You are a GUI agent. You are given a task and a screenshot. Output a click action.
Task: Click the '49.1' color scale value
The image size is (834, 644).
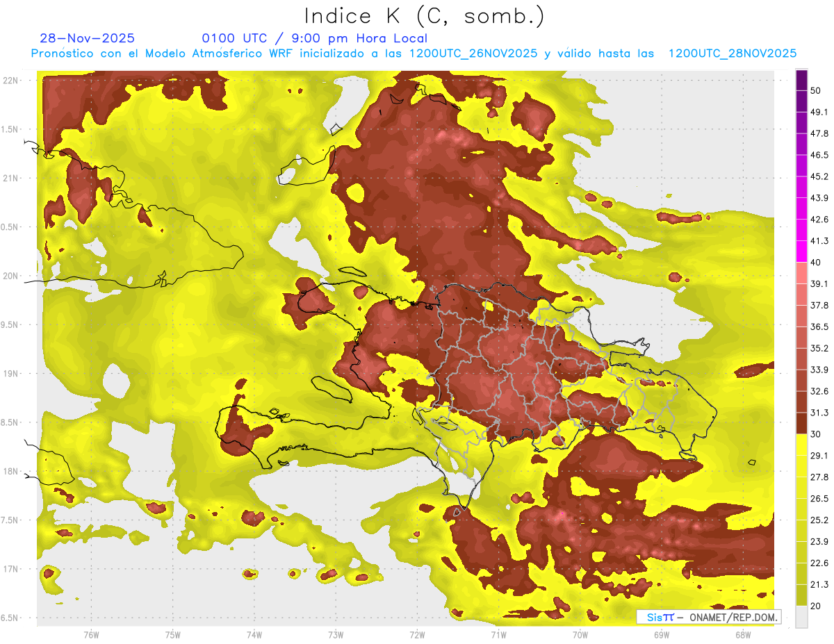(819, 112)
